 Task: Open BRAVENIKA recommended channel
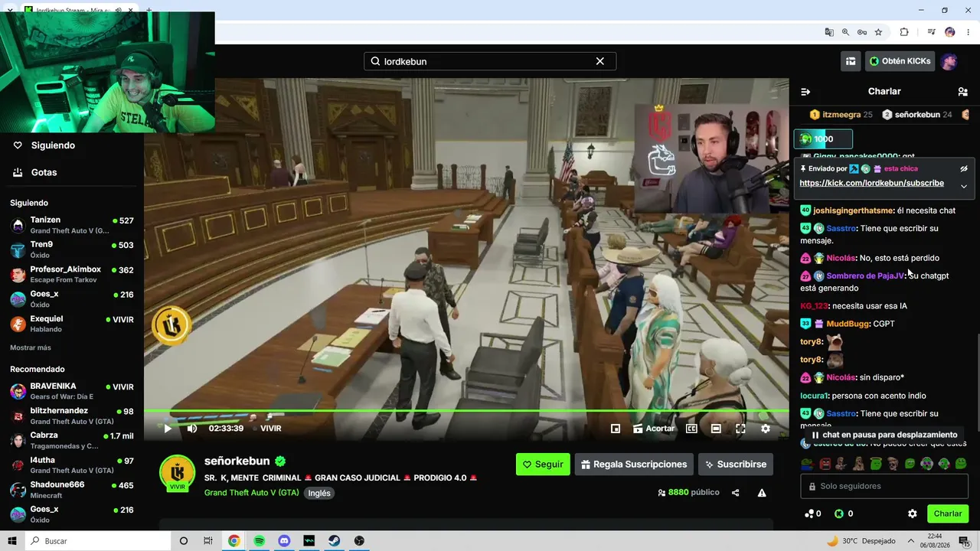pyautogui.click(x=72, y=391)
